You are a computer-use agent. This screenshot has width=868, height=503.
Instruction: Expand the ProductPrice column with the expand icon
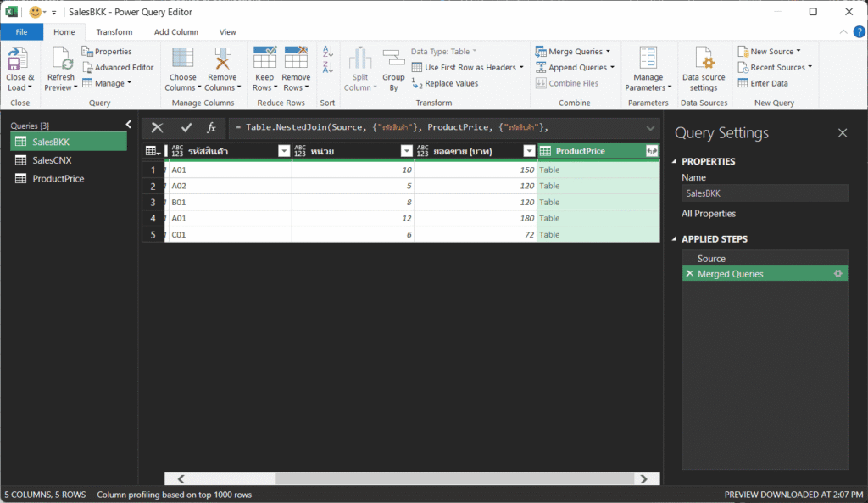click(652, 151)
